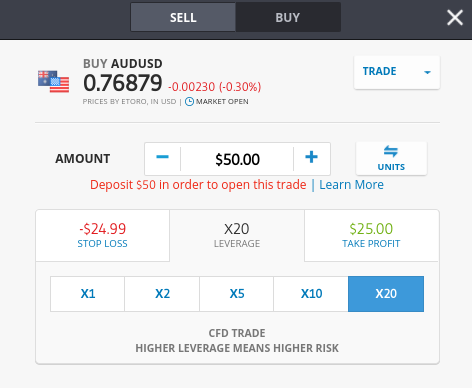The width and height of the screenshot is (472, 388).
Task: Follow the Learn More link
Action: tap(351, 185)
